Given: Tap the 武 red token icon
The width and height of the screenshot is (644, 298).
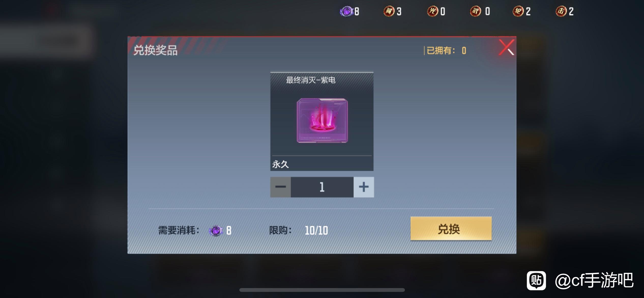Looking at the screenshot, I should 475,11.
